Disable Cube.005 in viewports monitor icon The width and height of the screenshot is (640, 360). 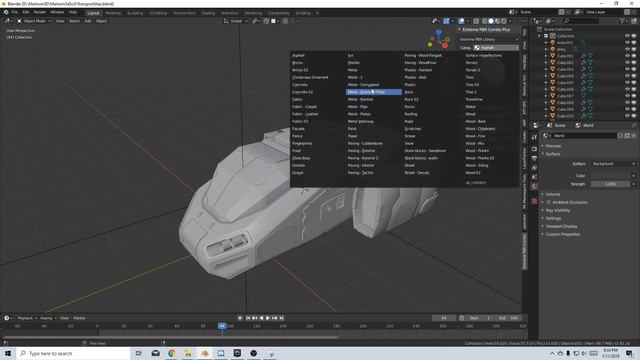[634, 82]
